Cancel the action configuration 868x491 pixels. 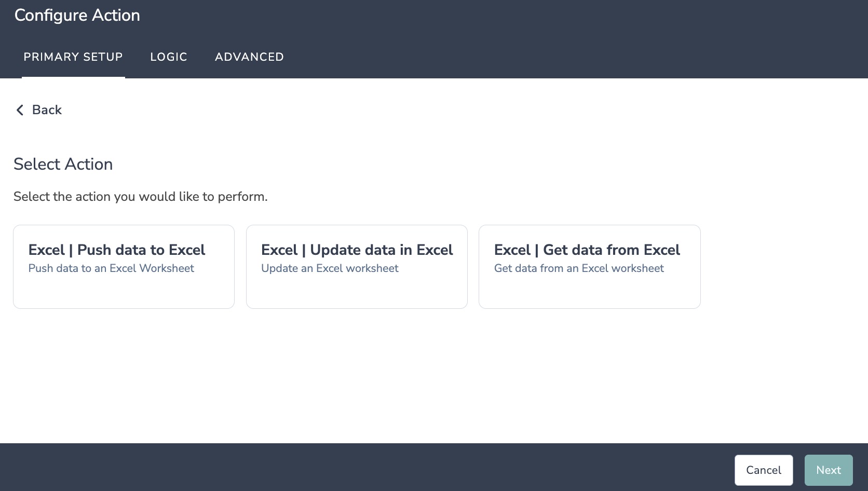tap(764, 470)
